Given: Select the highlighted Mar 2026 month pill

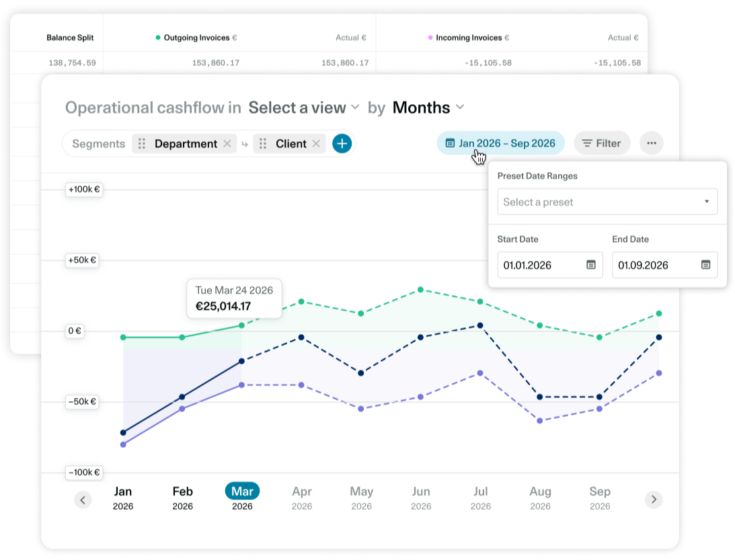Looking at the screenshot, I should [242, 491].
